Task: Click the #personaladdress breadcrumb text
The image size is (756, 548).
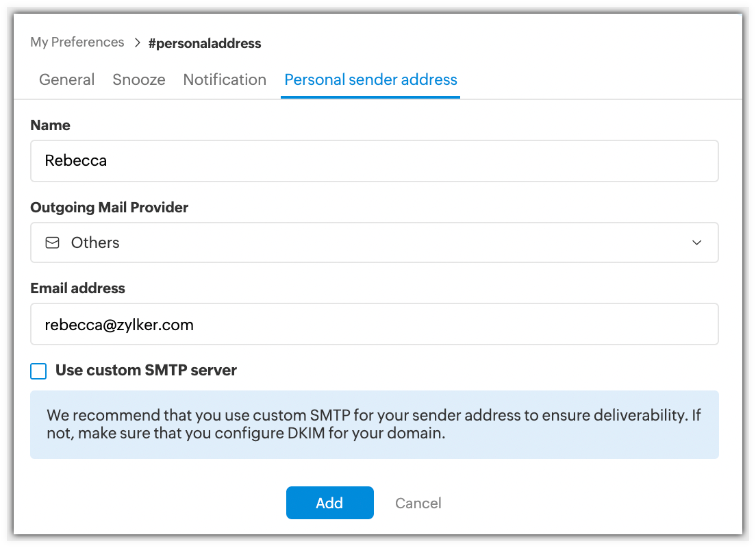Action: [x=205, y=43]
